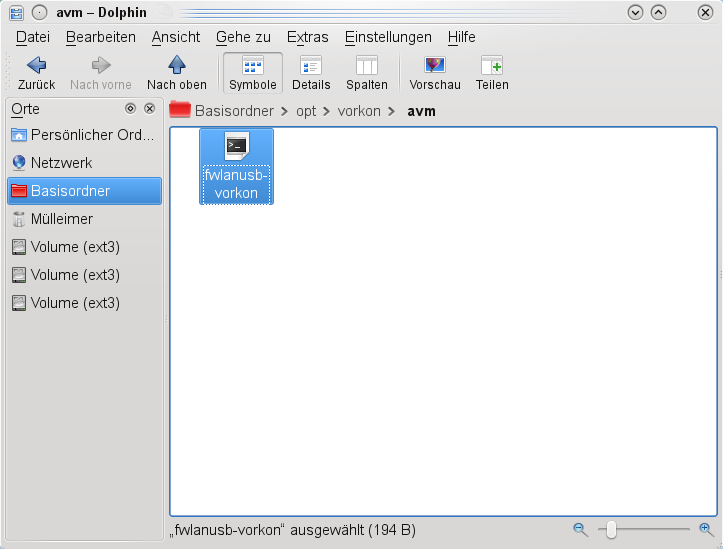The width and height of the screenshot is (723, 549).
Task: Navigate to Basisordner in the breadcrumb
Action: (x=234, y=111)
